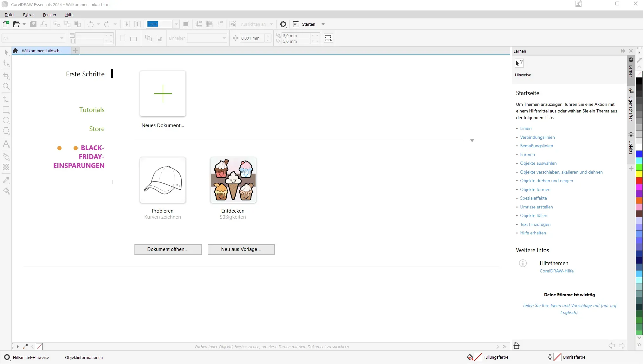This screenshot has height=364, width=644.
Task: Click the Füllungsfarbe bucket icon in status bar
Action: point(470,357)
